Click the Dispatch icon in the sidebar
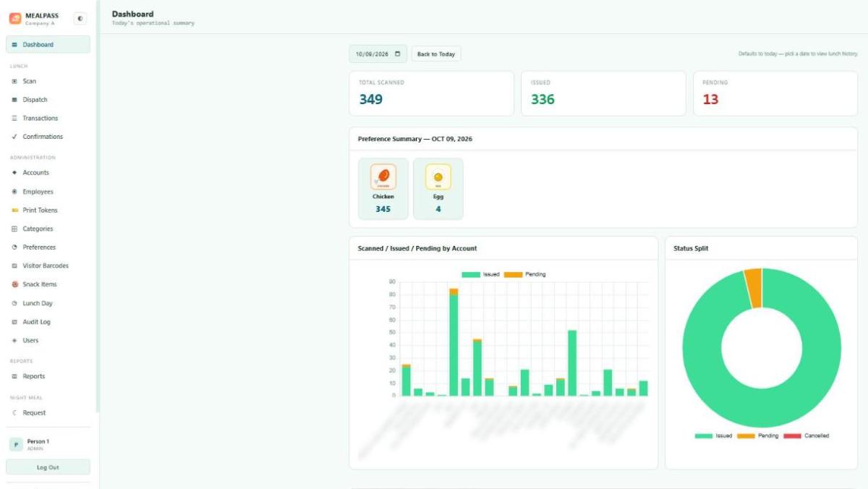 (x=14, y=100)
